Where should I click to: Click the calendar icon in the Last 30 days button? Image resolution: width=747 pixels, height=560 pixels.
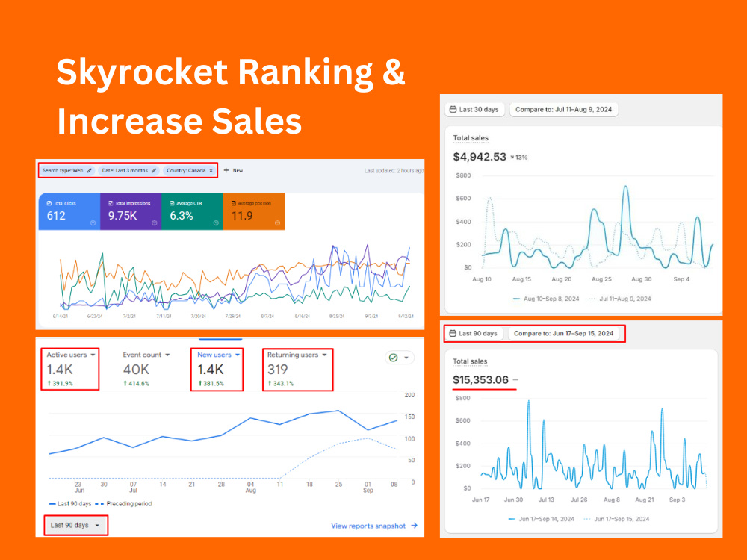[x=453, y=110]
